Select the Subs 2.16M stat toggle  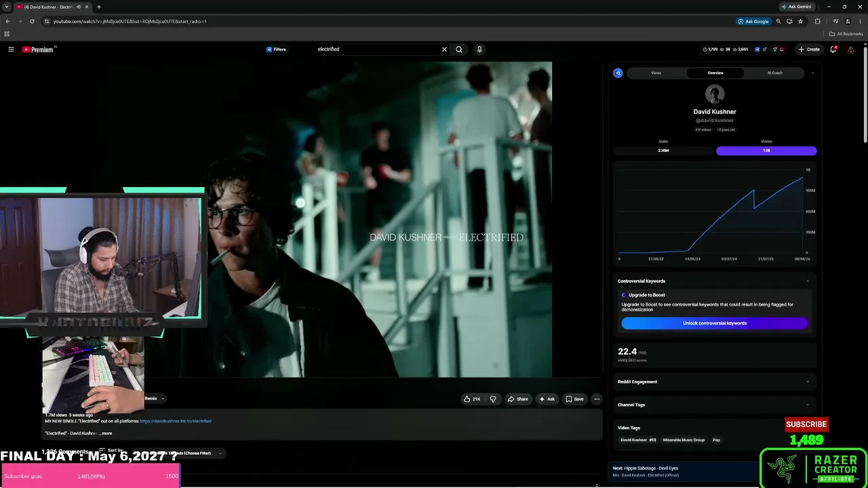coord(663,150)
